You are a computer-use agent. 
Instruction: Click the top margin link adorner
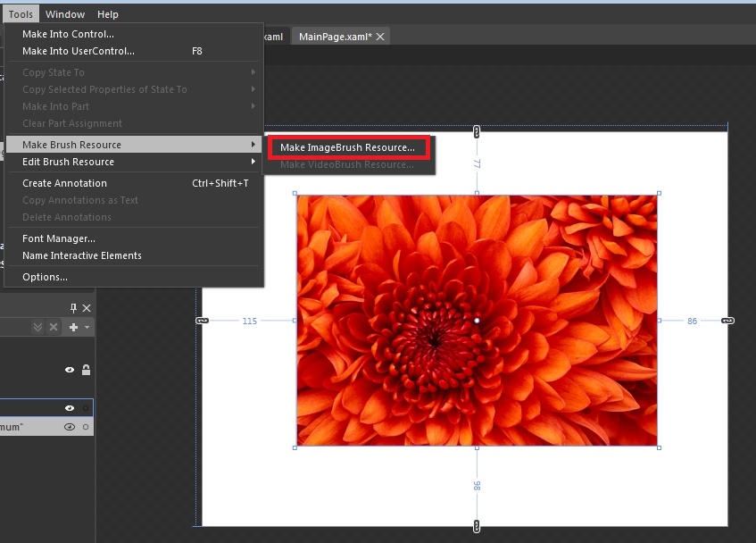(x=477, y=132)
